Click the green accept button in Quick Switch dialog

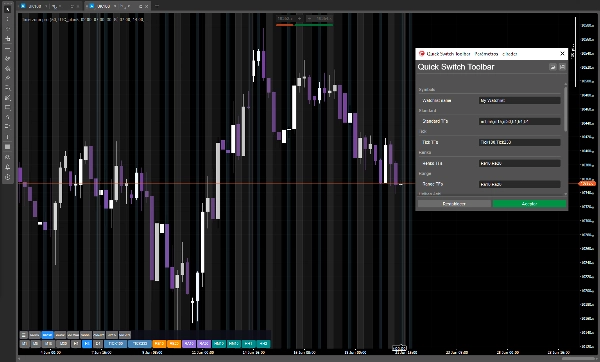[529, 204]
